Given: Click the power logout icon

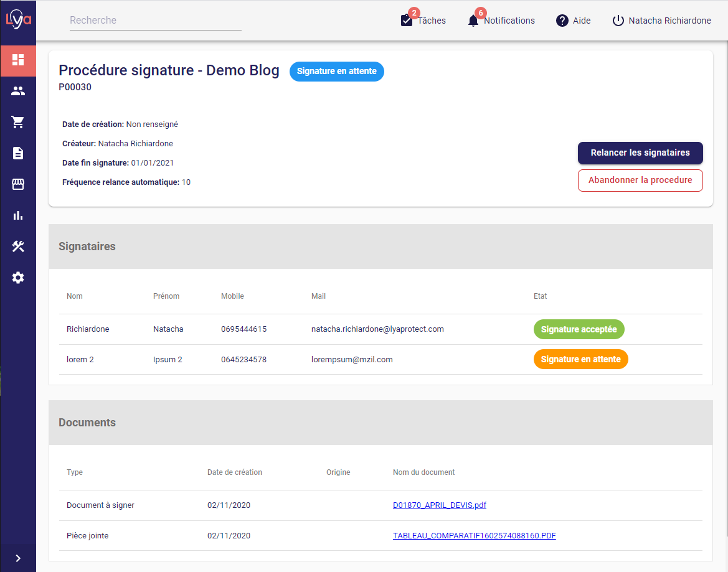Looking at the screenshot, I should click(618, 21).
